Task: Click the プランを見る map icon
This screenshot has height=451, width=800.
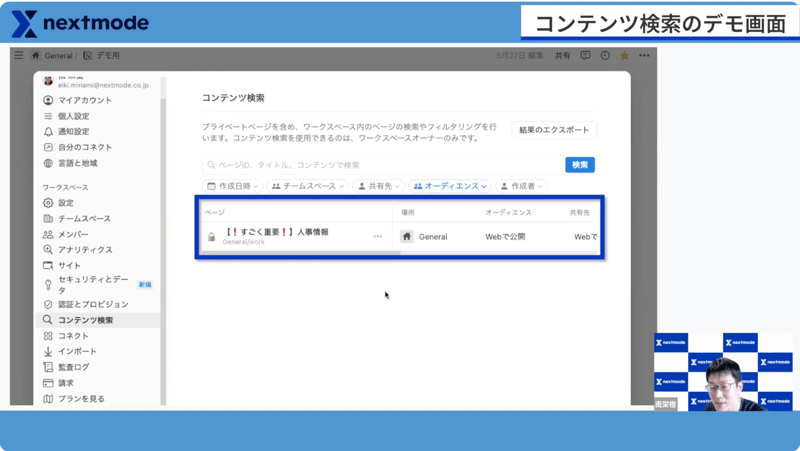Action: 48,398
